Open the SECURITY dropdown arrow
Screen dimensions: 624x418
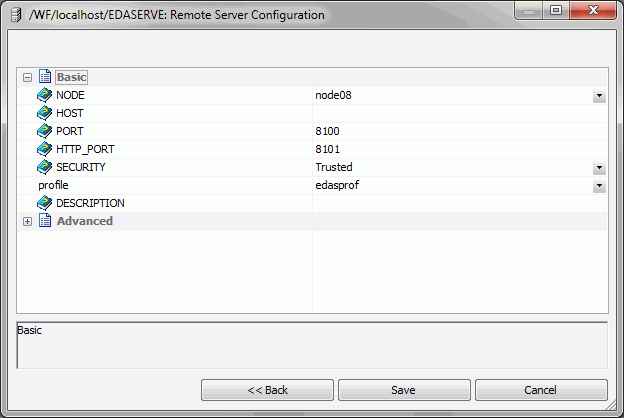point(599,168)
